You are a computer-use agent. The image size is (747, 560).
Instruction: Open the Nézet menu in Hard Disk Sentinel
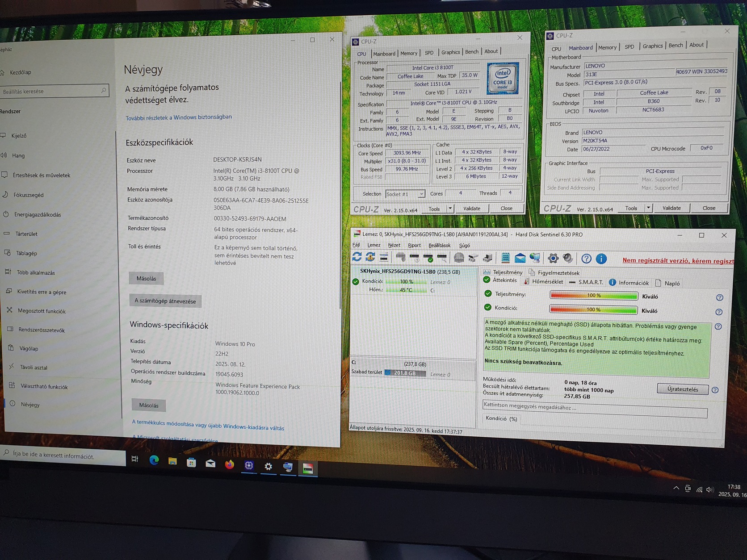pyautogui.click(x=394, y=245)
